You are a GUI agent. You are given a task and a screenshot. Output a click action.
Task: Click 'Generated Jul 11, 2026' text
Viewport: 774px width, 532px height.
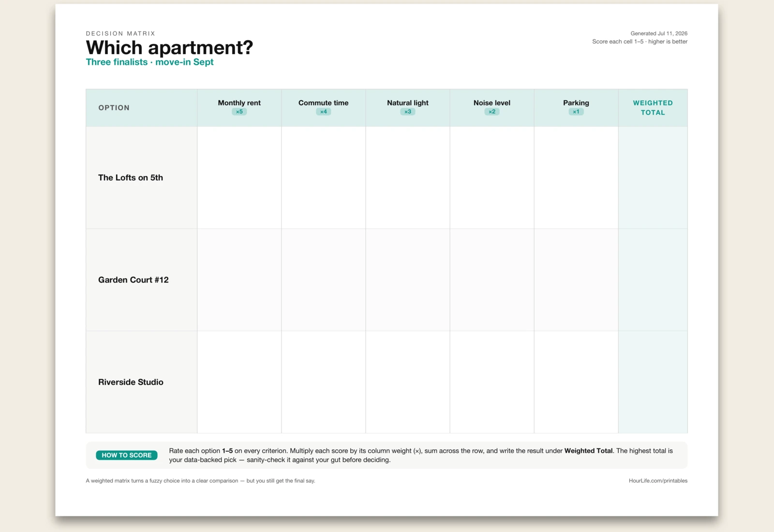[x=659, y=33]
